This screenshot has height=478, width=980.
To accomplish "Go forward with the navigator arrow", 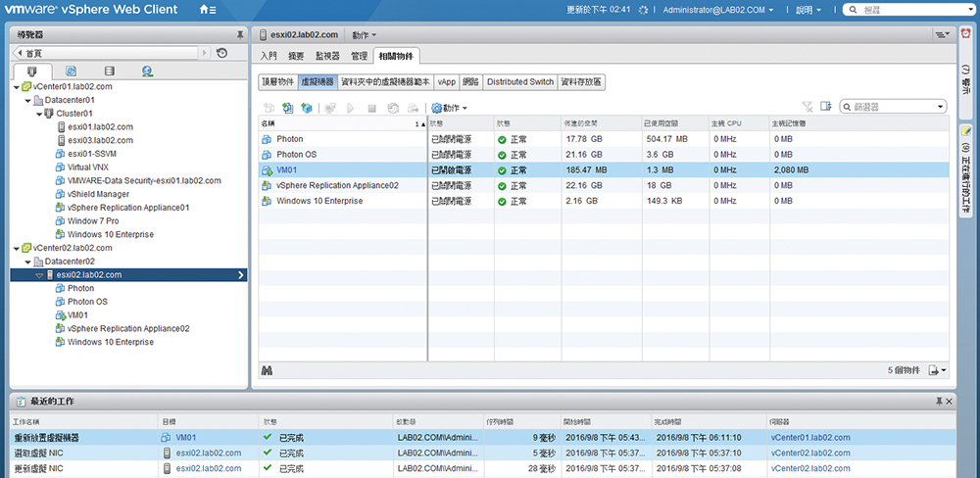I will 205,54.
